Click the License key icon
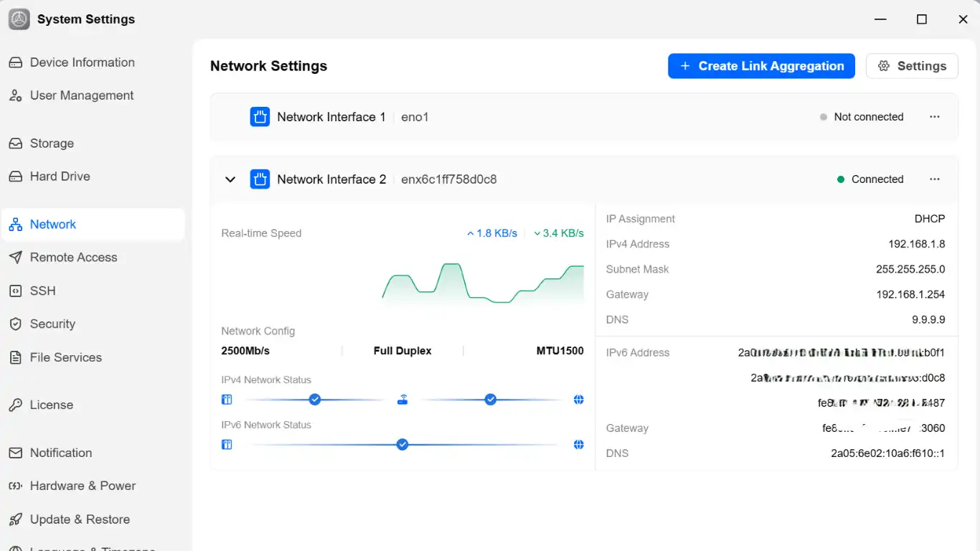The image size is (980, 551). (15, 405)
